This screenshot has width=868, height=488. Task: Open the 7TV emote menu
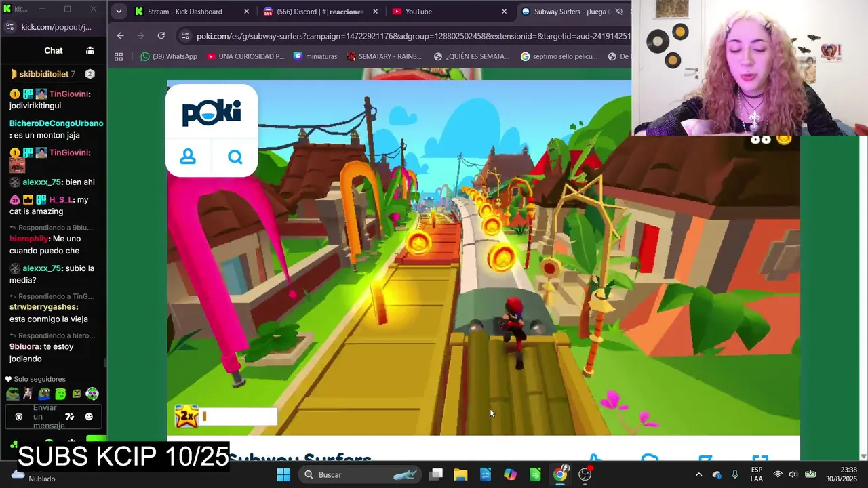click(x=69, y=417)
